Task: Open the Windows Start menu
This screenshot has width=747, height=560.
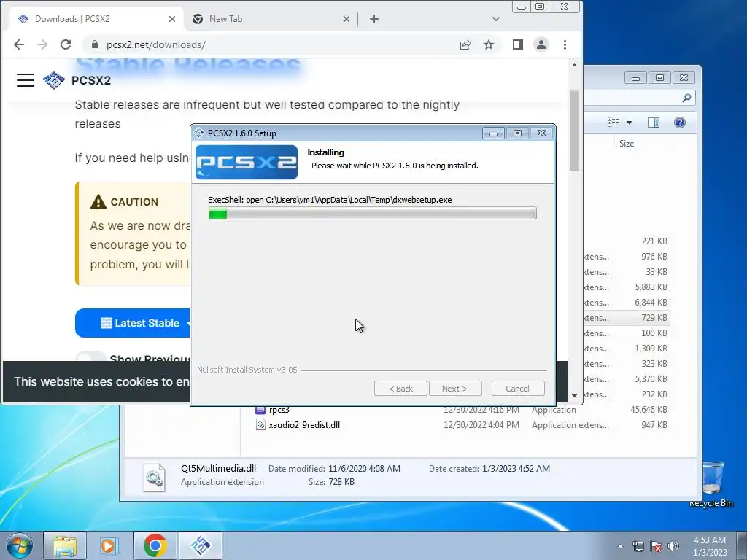Action: [x=20, y=545]
